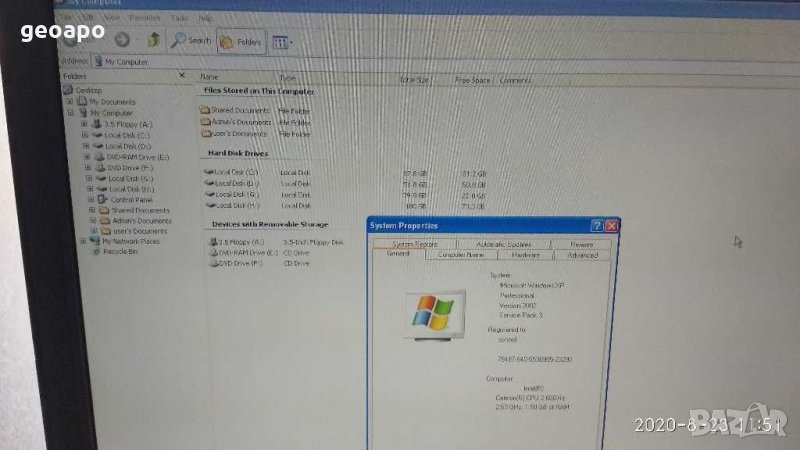Switch to the System Restore tab
This screenshot has width=800, height=450.
415,244
